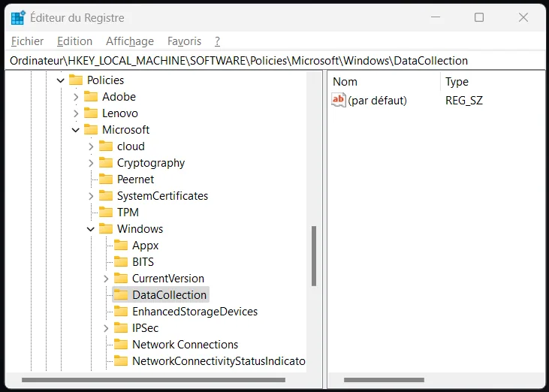Click the registry path address bar

pos(275,61)
